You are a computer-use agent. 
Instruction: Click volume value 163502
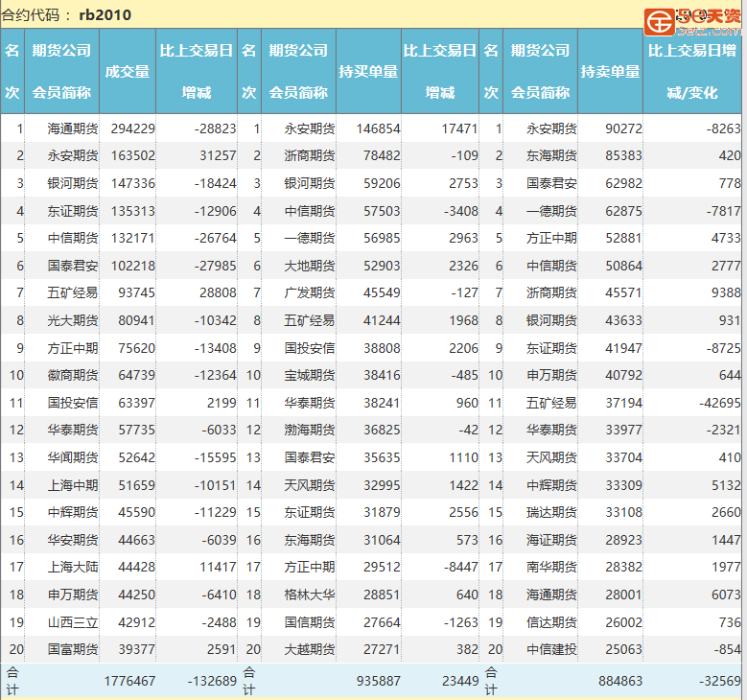click(133, 155)
